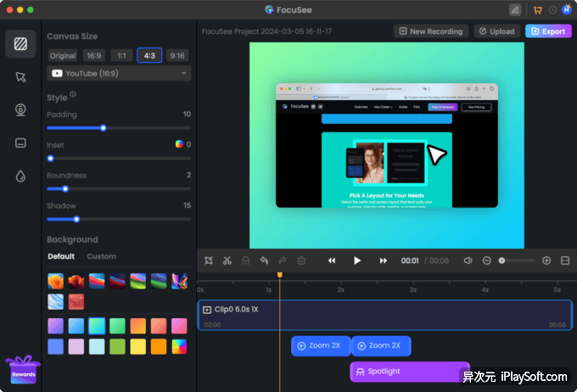Image resolution: width=577 pixels, height=392 pixels.
Task: Click the spotlight icon in toolbar
Action: [245, 260]
